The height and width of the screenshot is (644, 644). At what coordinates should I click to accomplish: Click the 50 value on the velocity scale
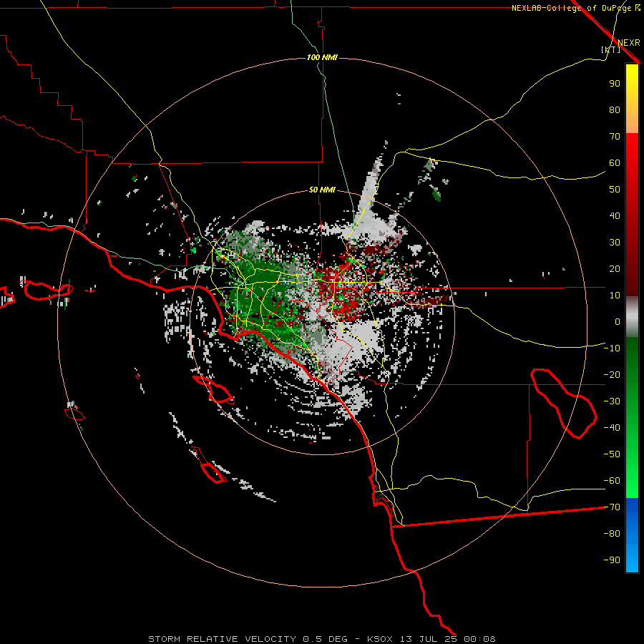[615, 190]
